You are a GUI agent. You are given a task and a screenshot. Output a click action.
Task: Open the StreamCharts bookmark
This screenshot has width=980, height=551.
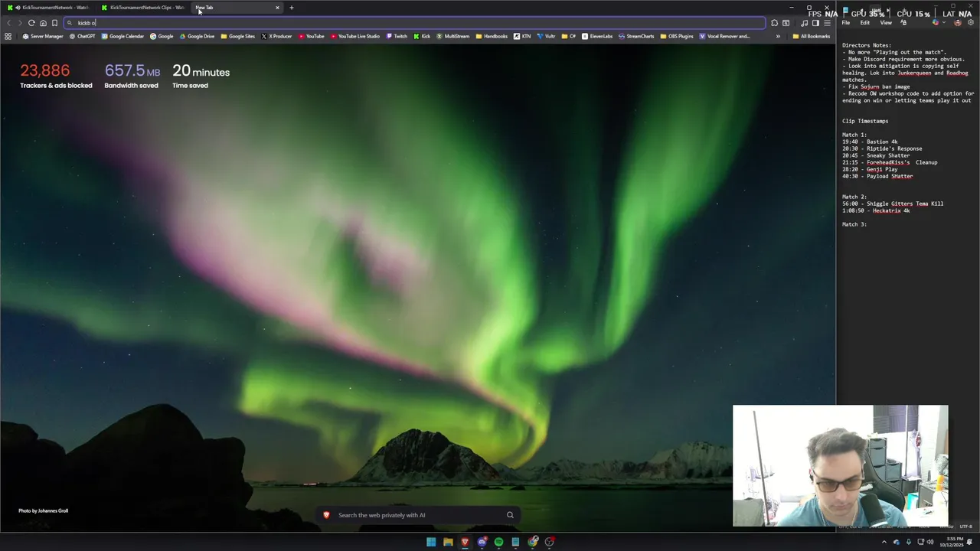coord(636,36)
